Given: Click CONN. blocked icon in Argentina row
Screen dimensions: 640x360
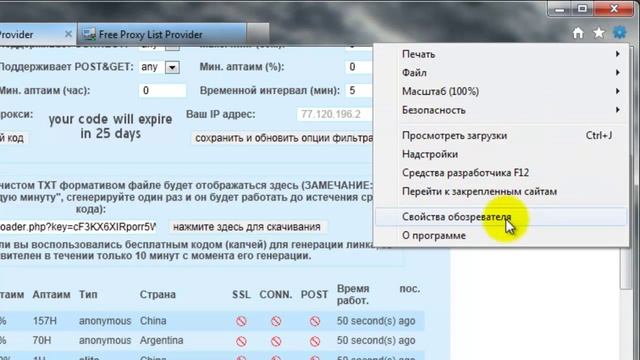Looking at the screenshot, I should [276, 341].
